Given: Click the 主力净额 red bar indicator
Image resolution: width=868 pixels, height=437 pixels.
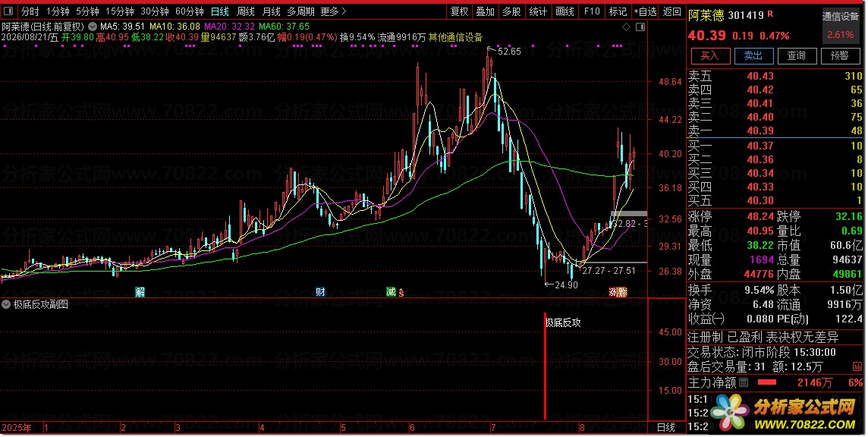Looking at the screenshot, I should pyautogui.click(x=766, y=382).
